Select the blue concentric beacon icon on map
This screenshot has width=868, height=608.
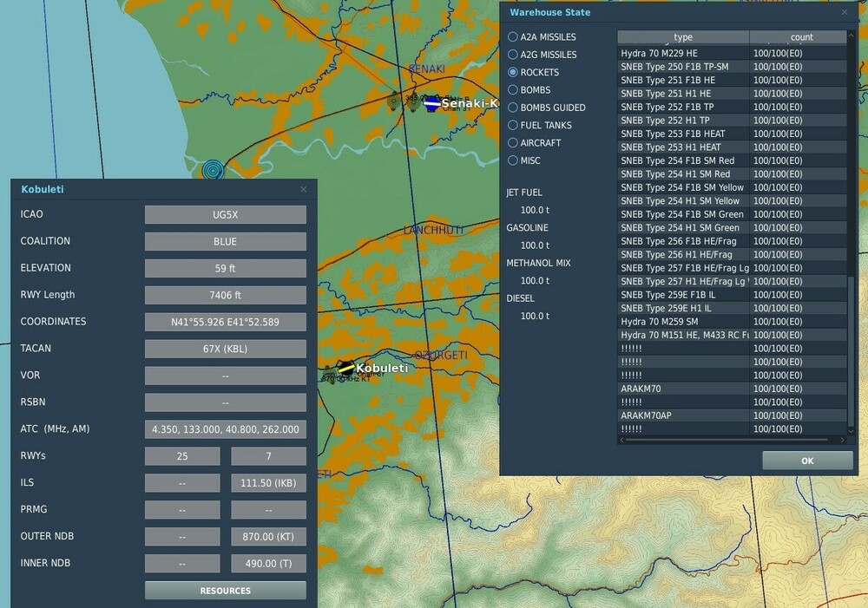[213, 170]
